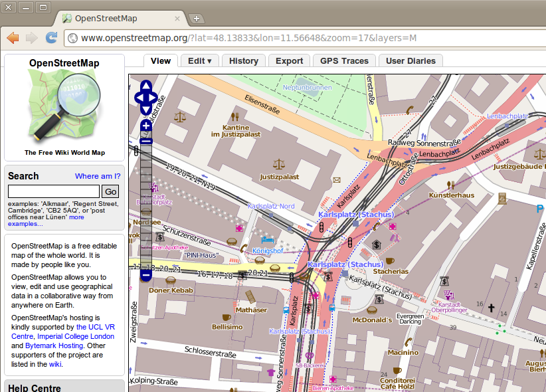546x392 pixels.
Task: Select the OpenStreetMap browser tab
Action: click(120, 19)
